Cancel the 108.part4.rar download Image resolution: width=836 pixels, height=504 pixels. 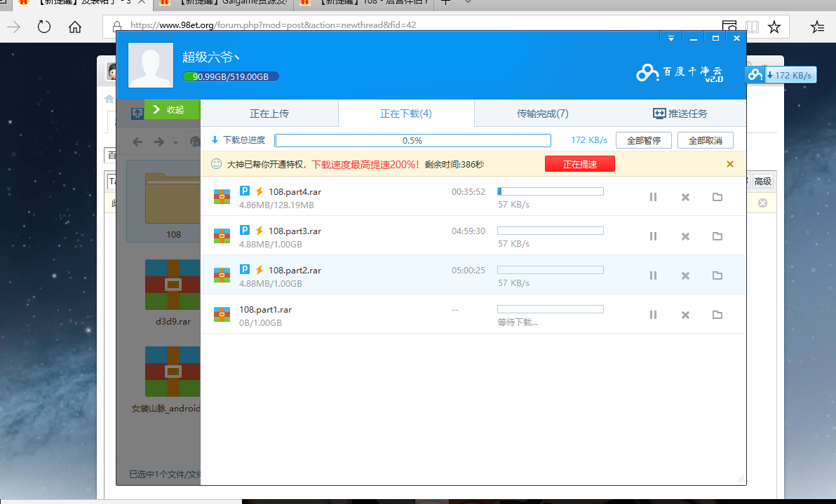tap(686, 197)
